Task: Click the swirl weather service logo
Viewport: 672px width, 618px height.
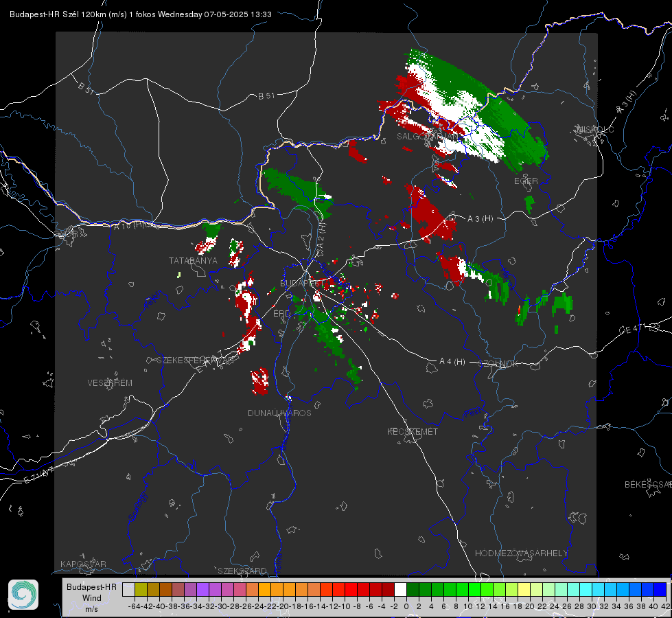Action: click(23, 595)
